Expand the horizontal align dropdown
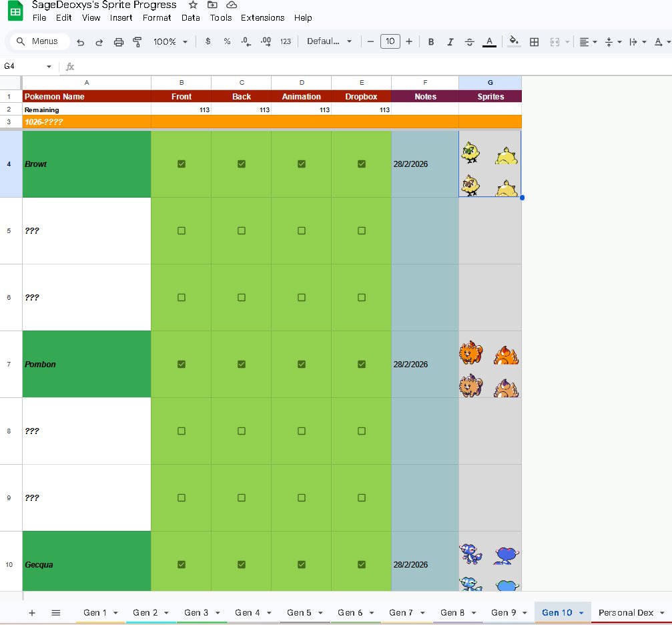Viewport: 672px width, 625px height. (595, 42)
